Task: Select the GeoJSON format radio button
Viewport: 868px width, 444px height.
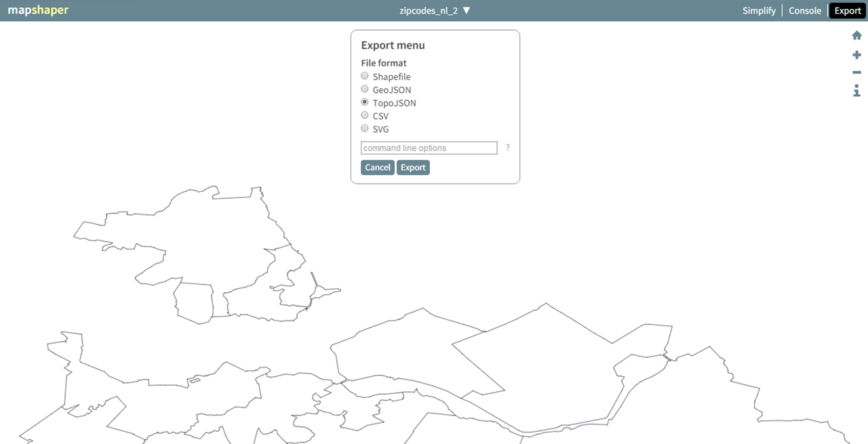Action: coord(365,89)
